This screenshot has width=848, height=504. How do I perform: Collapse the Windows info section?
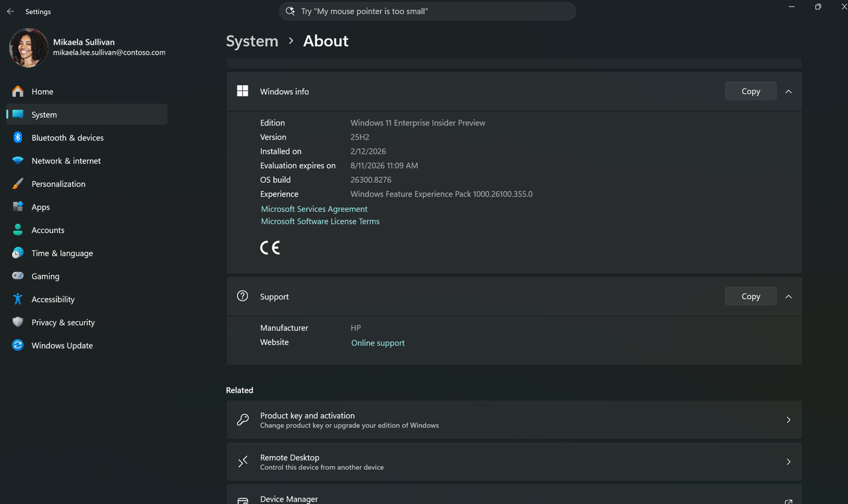pos(788,92)
